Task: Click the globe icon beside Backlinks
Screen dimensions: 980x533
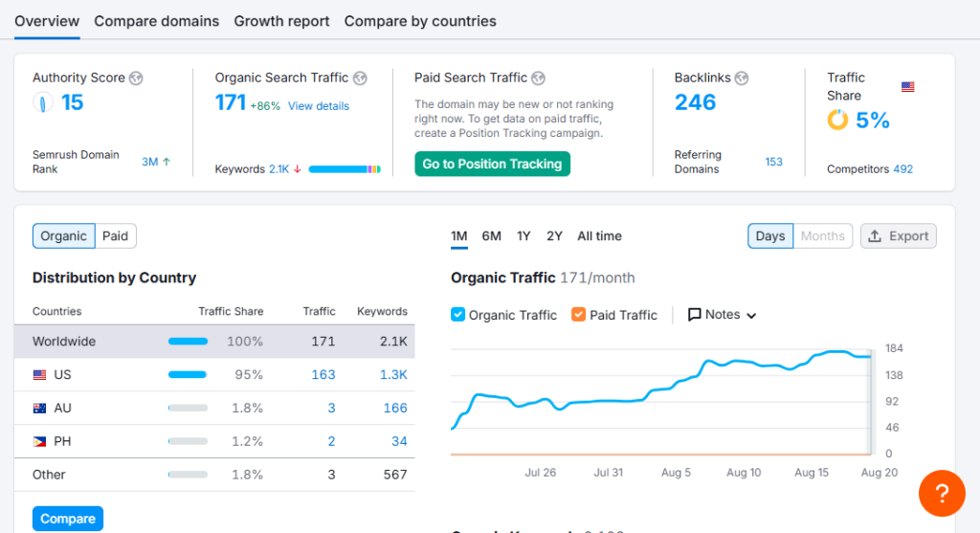Action: tap(742, 78)
